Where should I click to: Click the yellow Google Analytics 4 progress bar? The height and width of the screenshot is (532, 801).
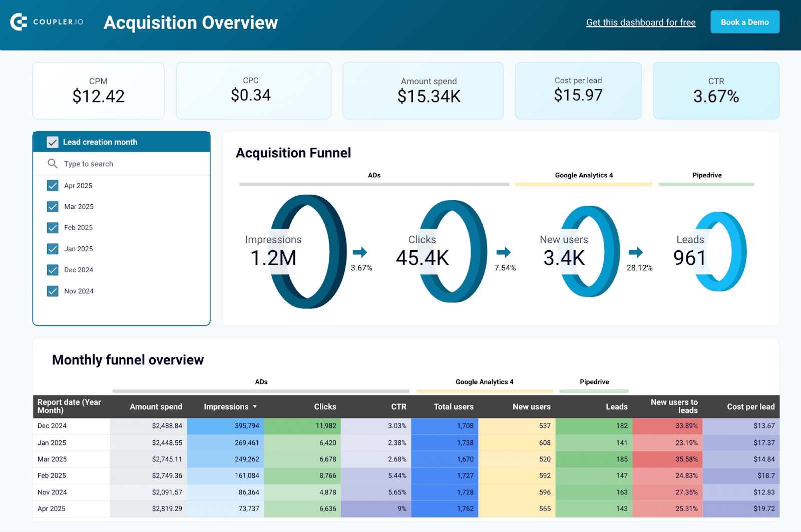point(484,391)
